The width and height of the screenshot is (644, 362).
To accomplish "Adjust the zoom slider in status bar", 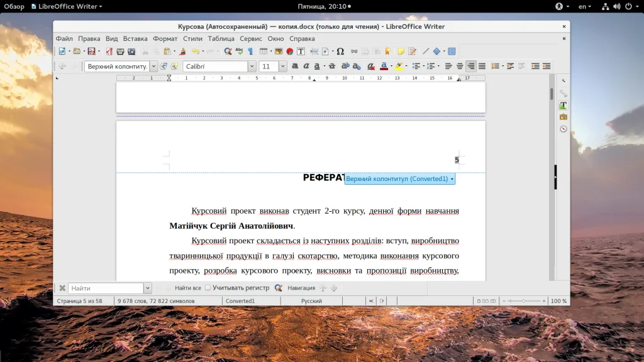I will click(x=522, y=301).
